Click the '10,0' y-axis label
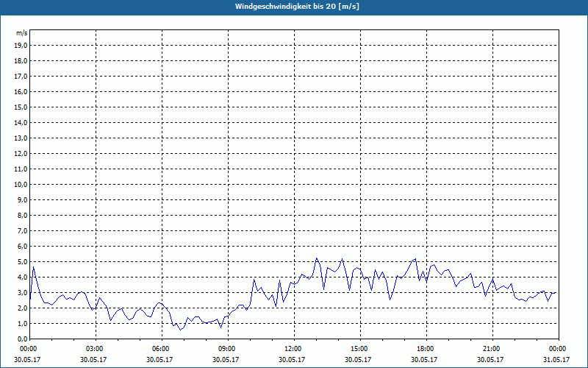The width and height of the screenshot is (588, 368). pyautogui.click(x=21, y=185)
